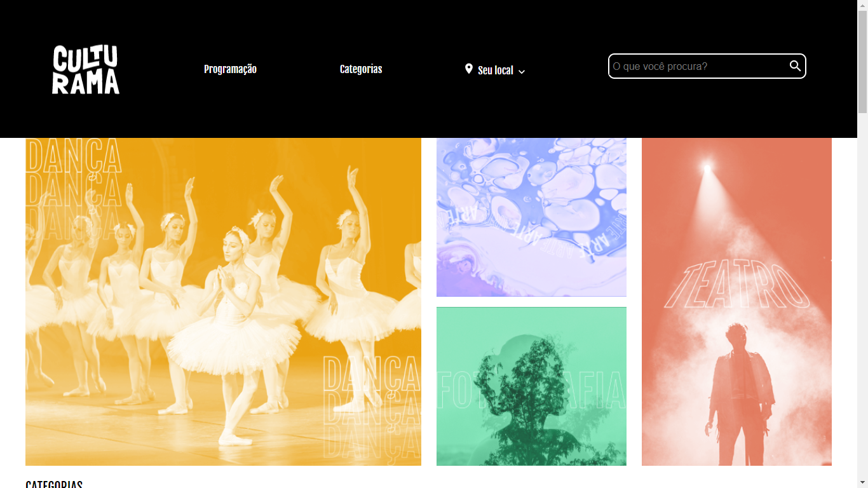Screen dimensions: 868x488
Task: Click the scrollbar up arrow
Action: 862,5
